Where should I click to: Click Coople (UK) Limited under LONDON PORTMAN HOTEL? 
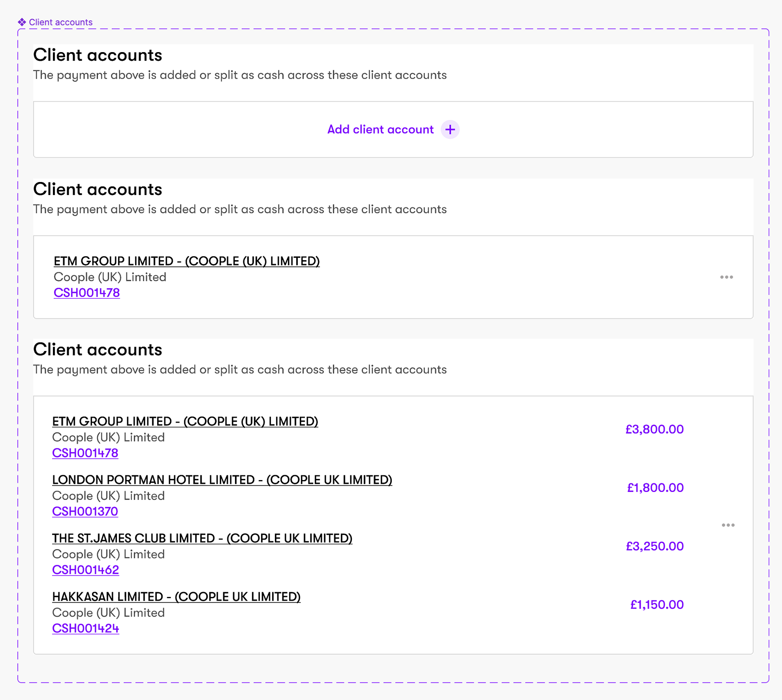108,496
